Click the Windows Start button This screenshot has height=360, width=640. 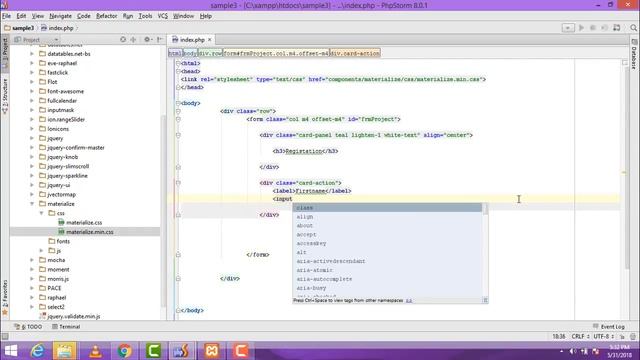pos(11,351)
